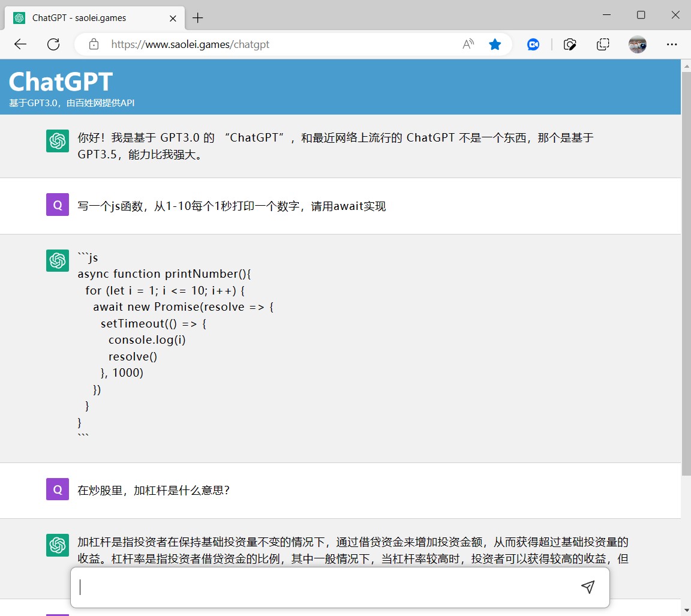This screenshot has width=691, height=616.
Task: Select the ChatGPT - saolei.games tab
Action: click(95, 18)
